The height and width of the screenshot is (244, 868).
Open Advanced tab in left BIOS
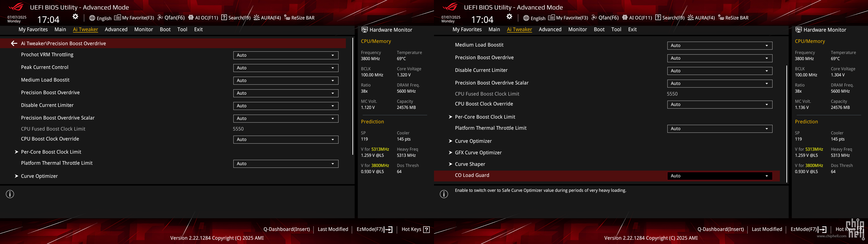[116, 29]
